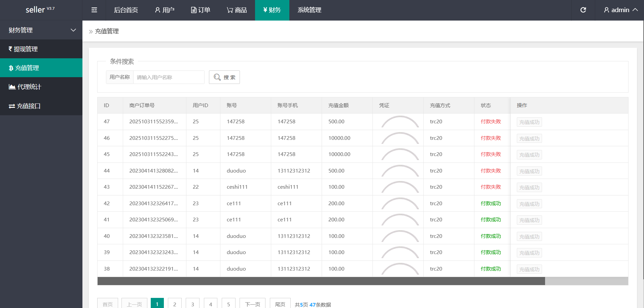This screenshot has height=308, width=644.
Task: Click the sidebar collapse hamburger icon
Action: click(94, 10)
